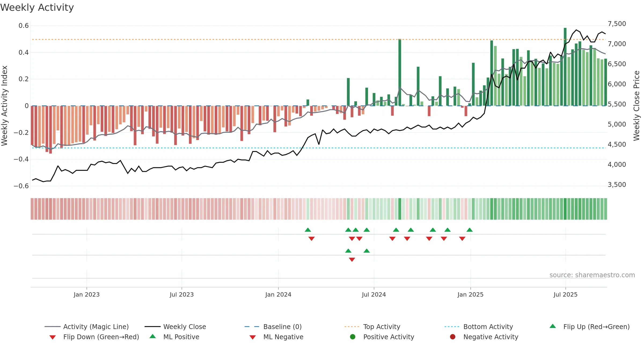Toggle Flip Up (Red→Green) legend entry

click(589, 327)
